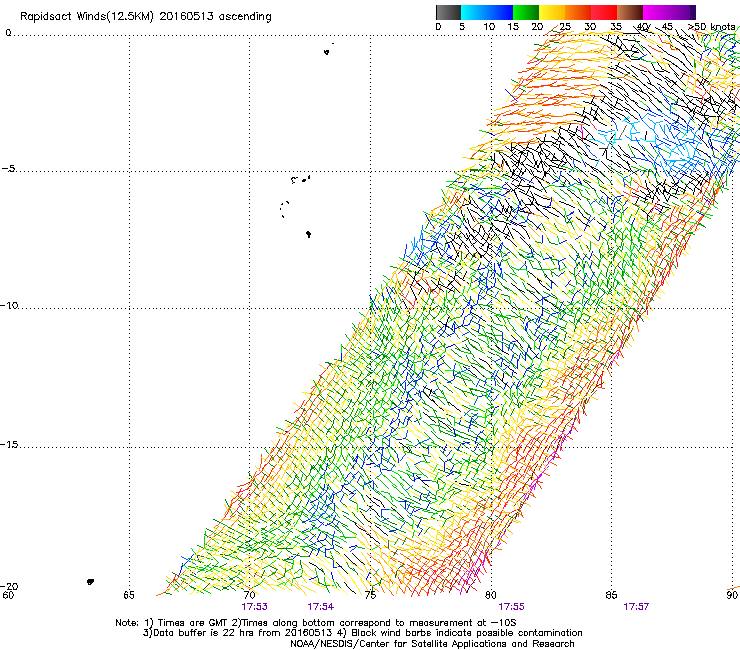
Task: Pick the red 30-35 knots legend swatch
Action: (604, 12)
